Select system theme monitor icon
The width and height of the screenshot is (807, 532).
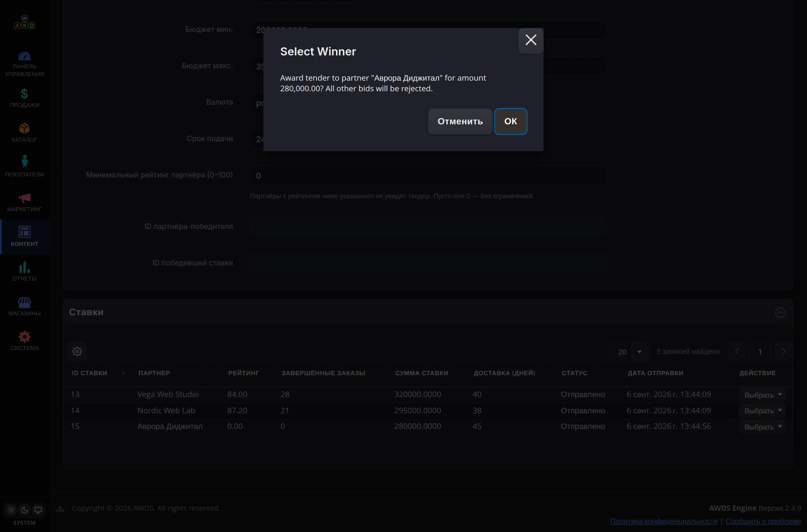coord(38,510)
